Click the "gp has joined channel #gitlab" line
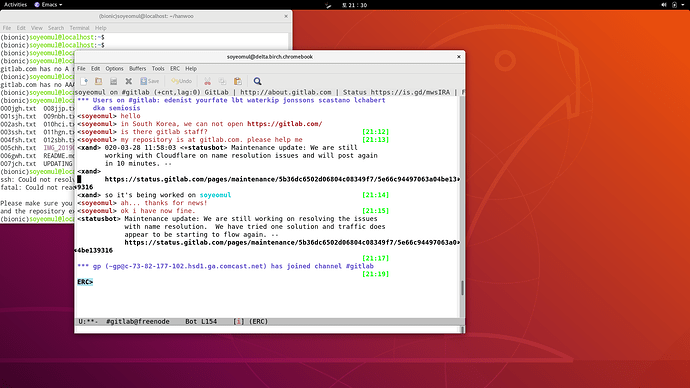 click(225, 267)
